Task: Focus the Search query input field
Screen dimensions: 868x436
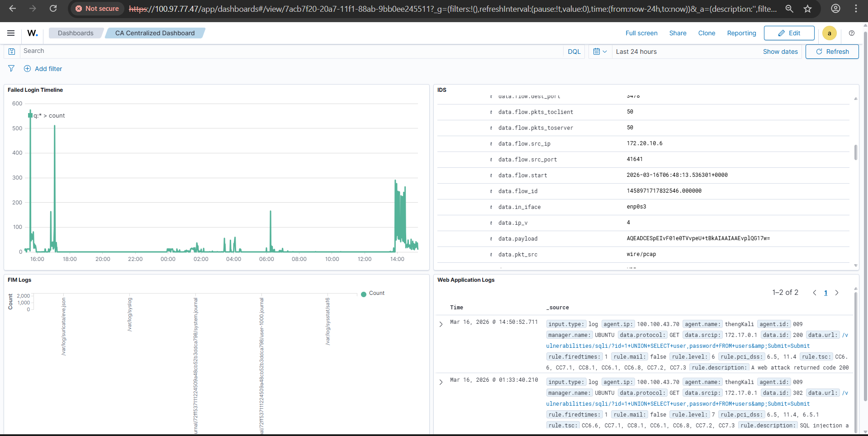Action: click(289, 51)
